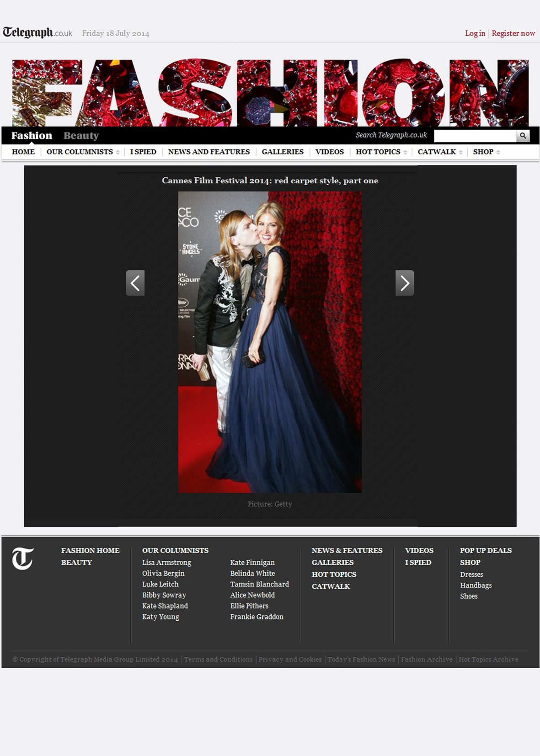The width and height of the screenshot is (540, 756).
Task: Expand the Hot Topics dropdown menu
Action: (381, 152)
